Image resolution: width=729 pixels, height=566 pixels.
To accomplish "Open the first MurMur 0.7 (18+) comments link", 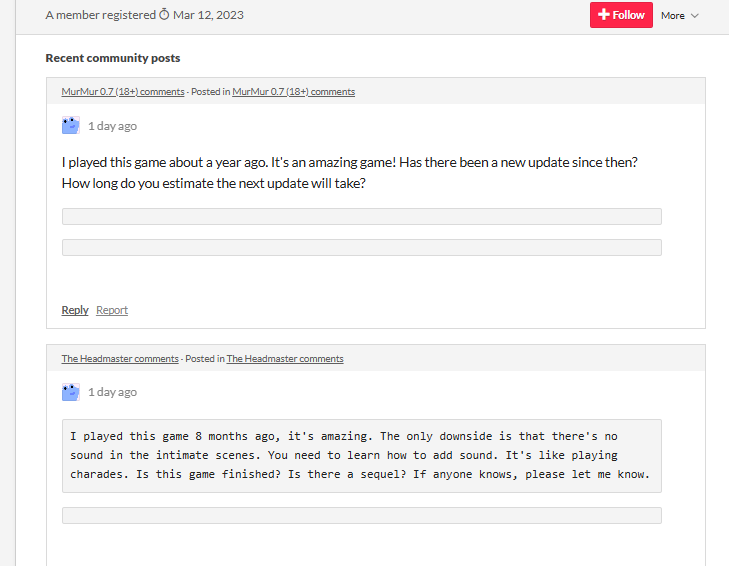I will click(x=123, y=92).
